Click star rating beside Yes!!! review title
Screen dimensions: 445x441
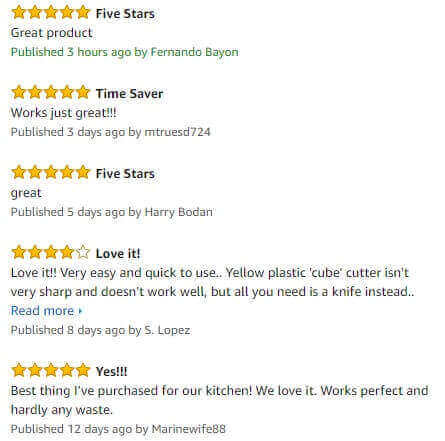coord(51,370)
